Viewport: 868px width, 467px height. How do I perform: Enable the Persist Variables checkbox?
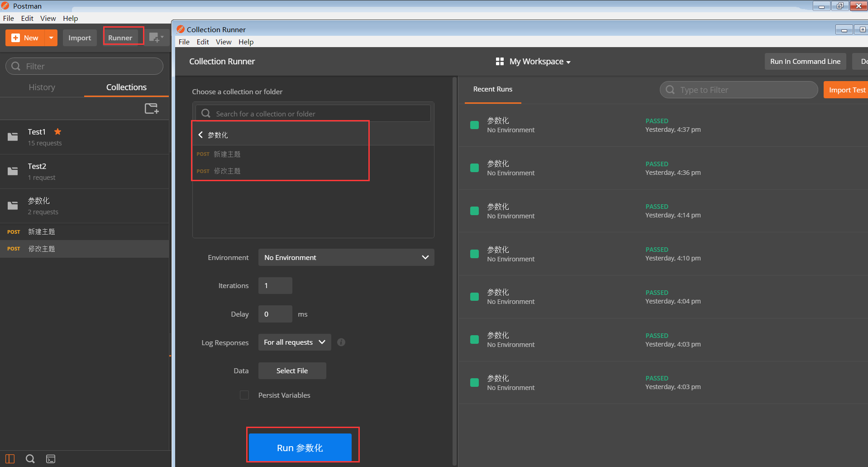pyautogui.click(x=244, y=395)
